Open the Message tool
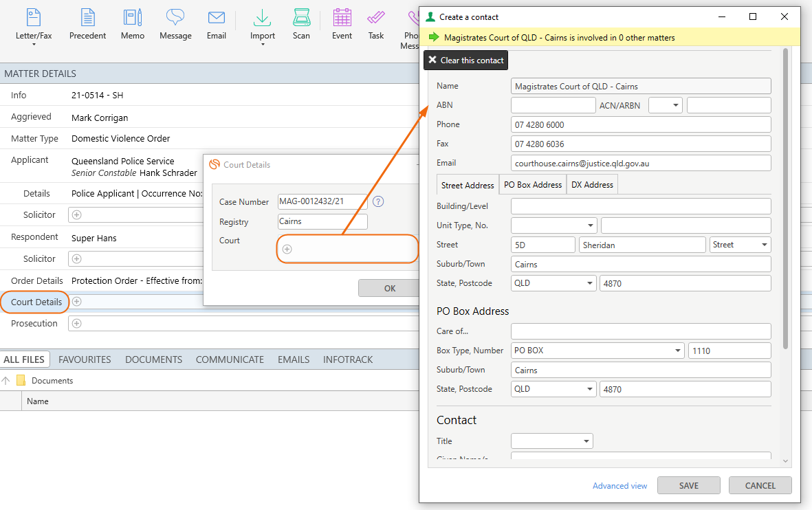The width and height of the screenshot is (812, 510). pyautogui.click(x=175, y=24)
